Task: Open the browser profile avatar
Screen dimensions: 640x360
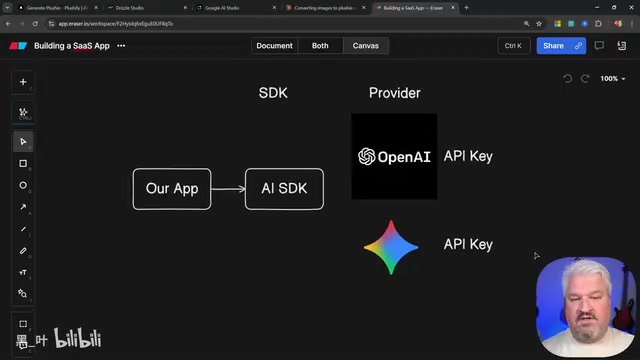Action: (x=618, y=24)
